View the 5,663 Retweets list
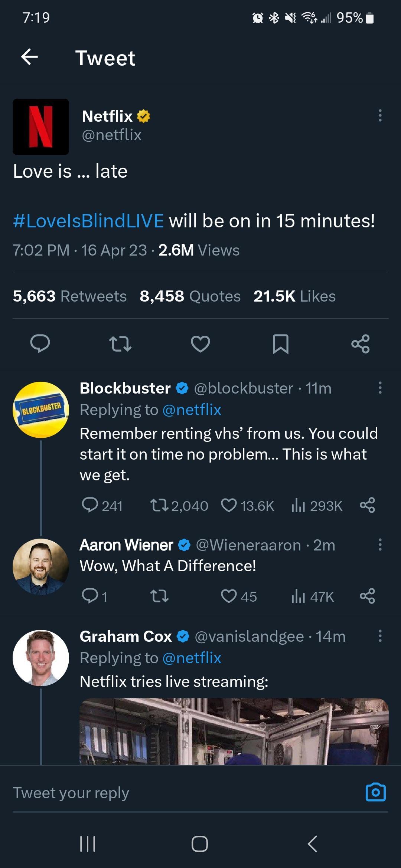This screenshot has width=401, height=868. (70, 296)
